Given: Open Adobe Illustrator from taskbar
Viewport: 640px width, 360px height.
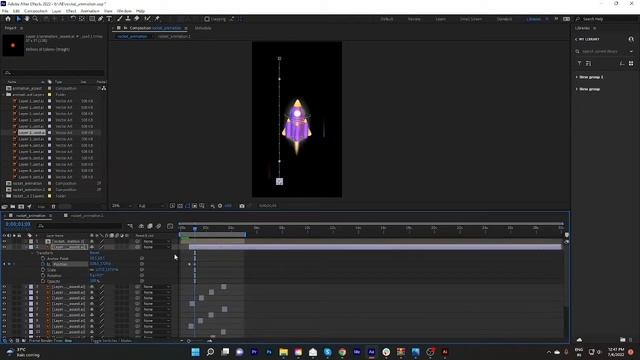Looking at the screenshot, I should tap(445, 352).
